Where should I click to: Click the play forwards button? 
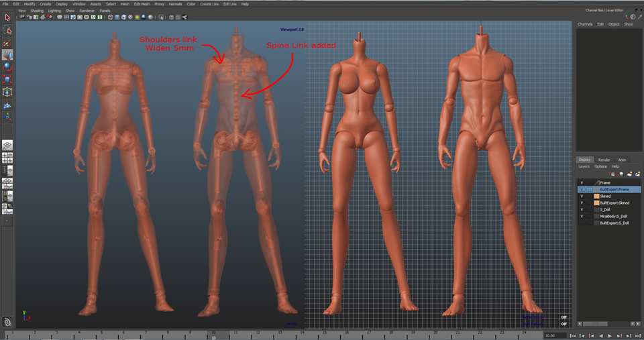610,336
